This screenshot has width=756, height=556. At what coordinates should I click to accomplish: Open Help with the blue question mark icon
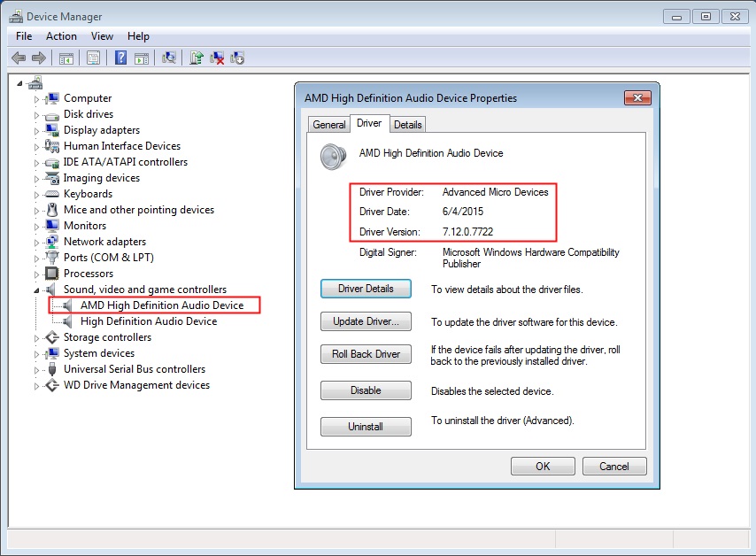coord(120,58)
